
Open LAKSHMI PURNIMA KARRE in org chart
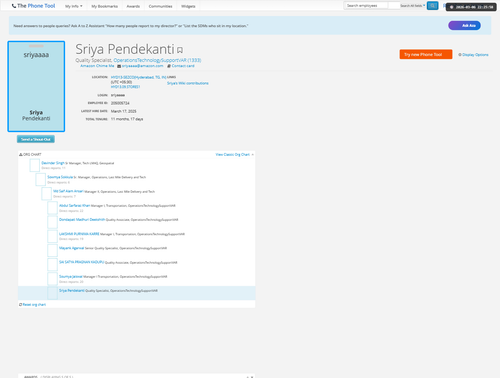click(79, 234)
